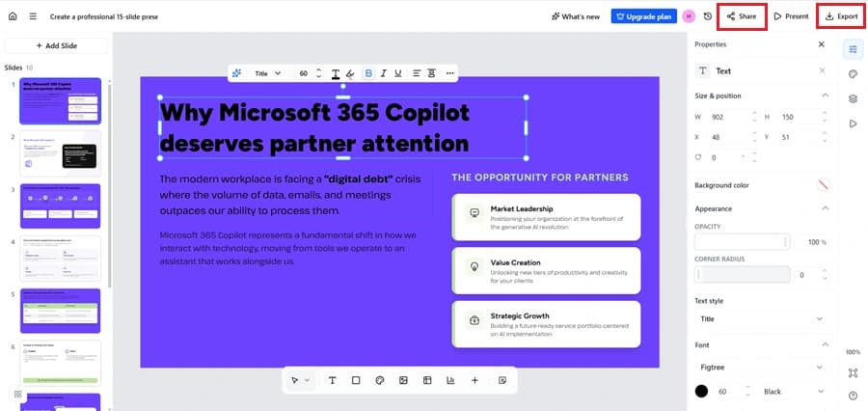Image resolution: width=868 pixels, height=411 pixels.
Task: Open What's new
Action: [x=576, y=16]
